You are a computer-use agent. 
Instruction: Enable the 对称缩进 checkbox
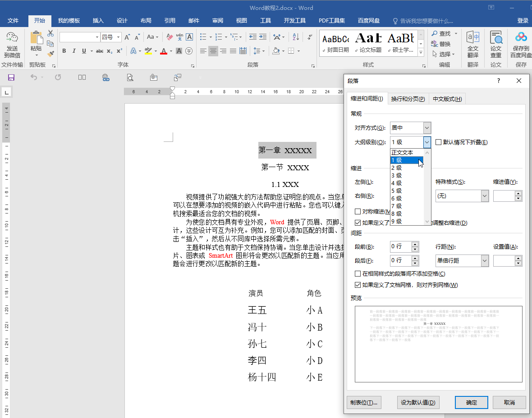pyautogui.click(x=357, y=212)
